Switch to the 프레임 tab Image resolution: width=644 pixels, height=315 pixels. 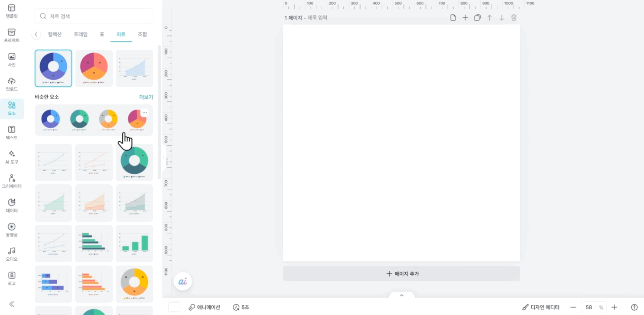click(80, 34)
